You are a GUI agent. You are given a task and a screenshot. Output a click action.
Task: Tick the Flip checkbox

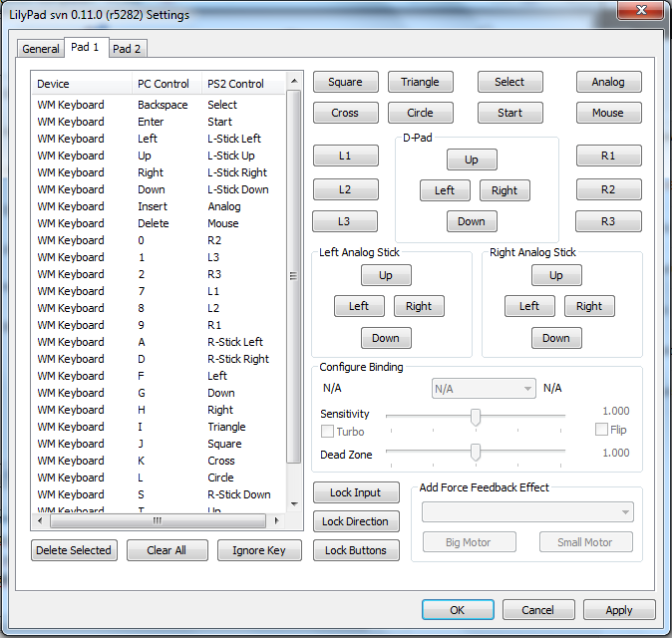[601, 429]
